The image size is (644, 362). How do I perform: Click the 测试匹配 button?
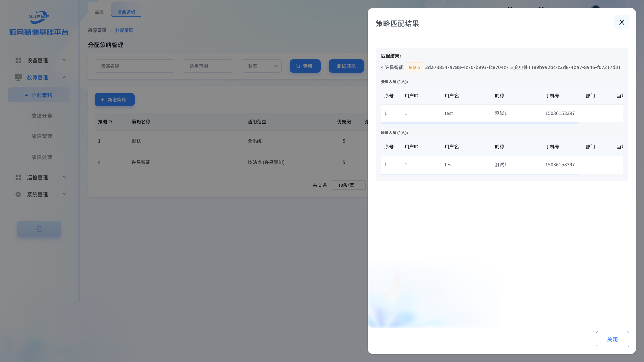point(346,66)
